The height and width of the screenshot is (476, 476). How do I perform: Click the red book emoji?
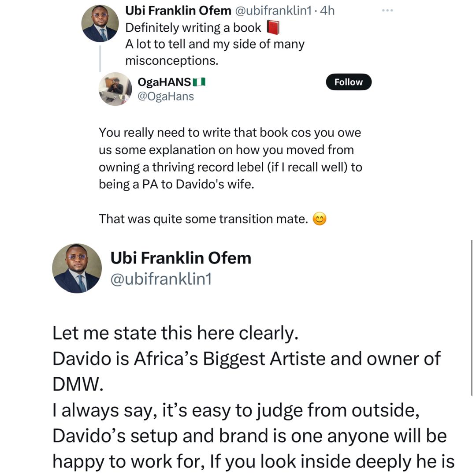273,28
